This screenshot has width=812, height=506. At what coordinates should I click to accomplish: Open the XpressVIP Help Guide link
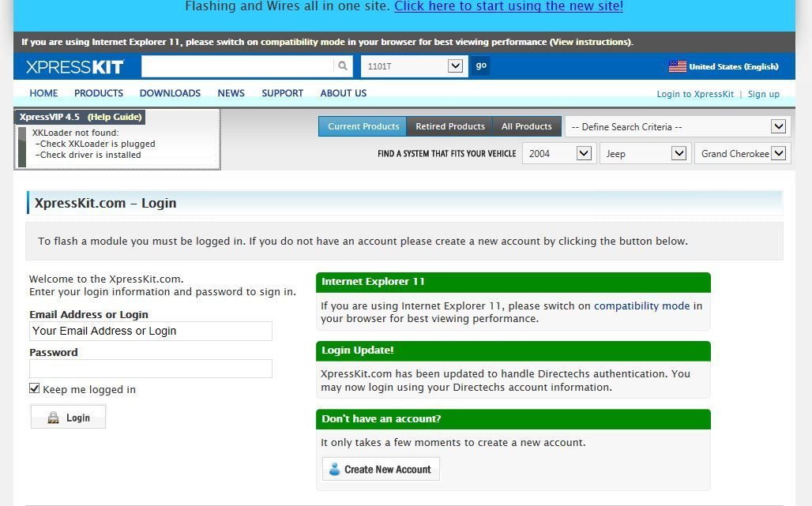coord(115,117)
